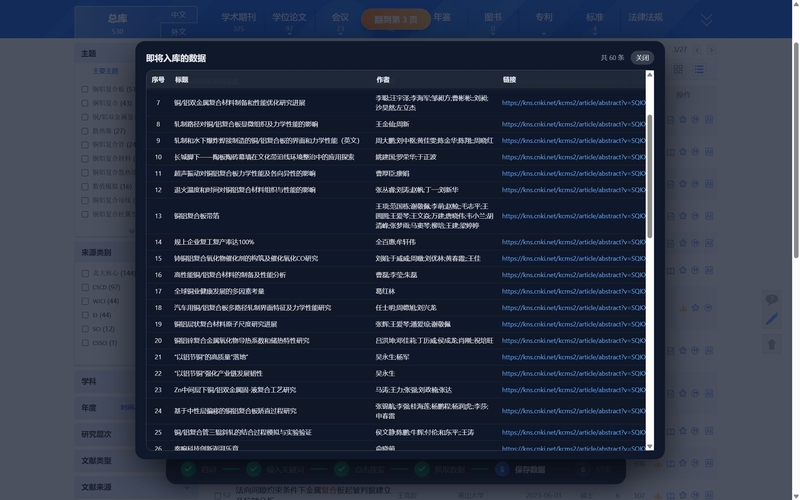Click the quote icon in first results row
The height and width of the screenshot is (500, 800).
pyautogui.click(x=695, y=119)
